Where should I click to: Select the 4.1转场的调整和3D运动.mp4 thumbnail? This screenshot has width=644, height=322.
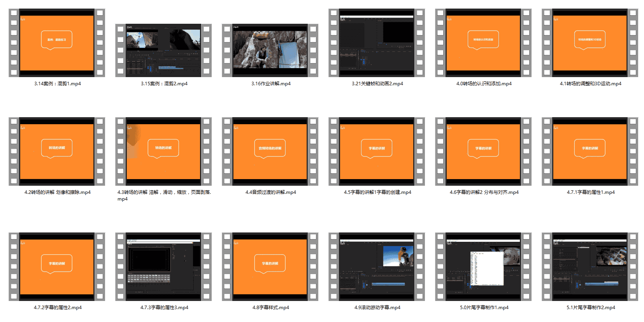click(590, 43)
